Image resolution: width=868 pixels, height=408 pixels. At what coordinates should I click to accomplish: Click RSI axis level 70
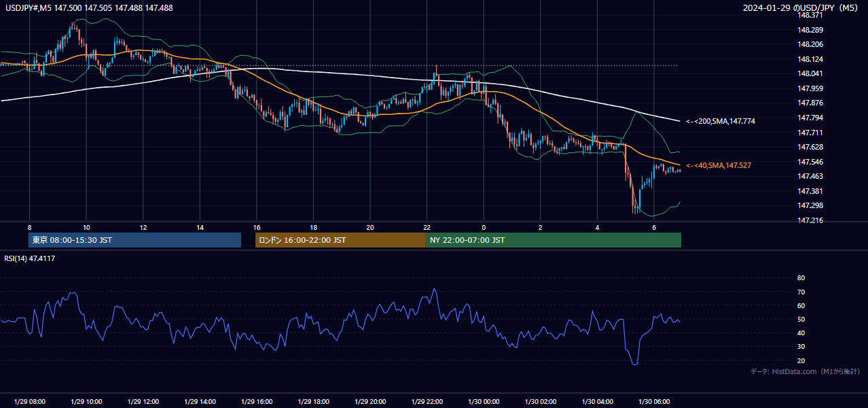801,292
